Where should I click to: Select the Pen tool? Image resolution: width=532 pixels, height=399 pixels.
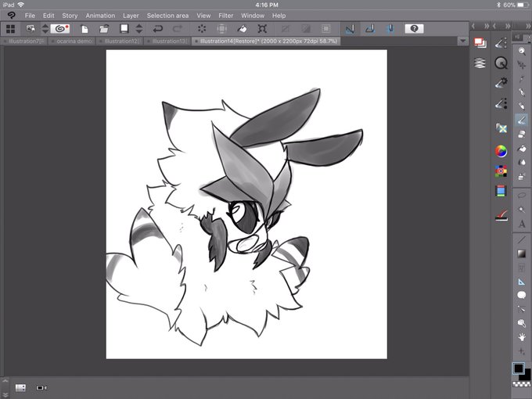(x=522, y=92)
